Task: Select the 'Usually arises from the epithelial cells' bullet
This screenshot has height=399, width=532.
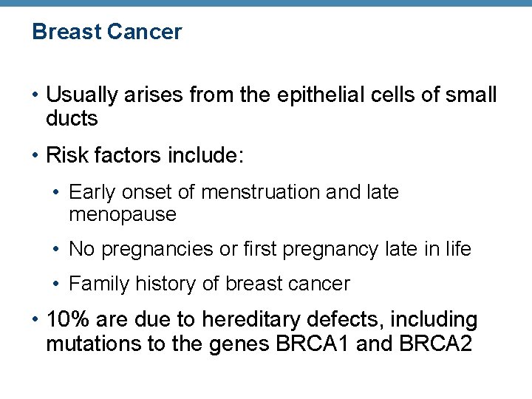Action: point(271,106)
